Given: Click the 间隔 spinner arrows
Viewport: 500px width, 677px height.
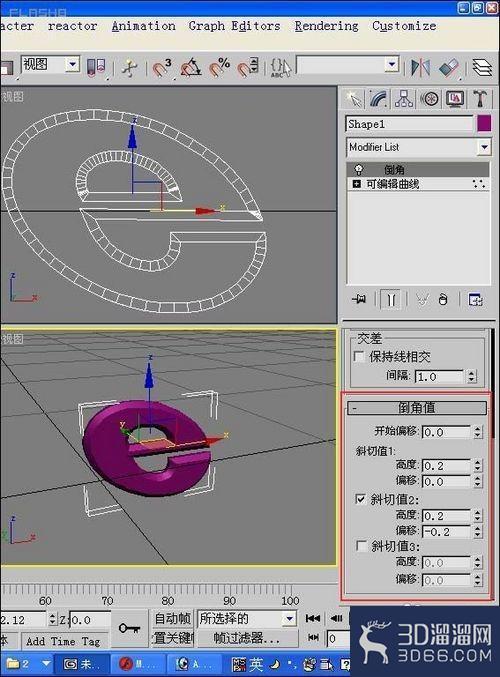Looking at the screenshot, I should (x=472, y=376).
